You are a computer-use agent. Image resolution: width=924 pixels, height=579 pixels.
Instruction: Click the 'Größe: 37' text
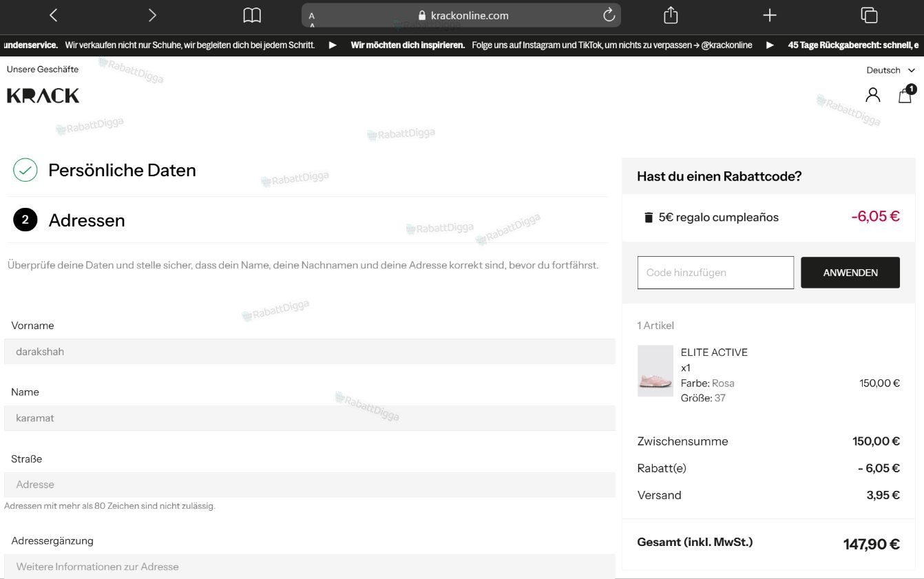[703, 398]
